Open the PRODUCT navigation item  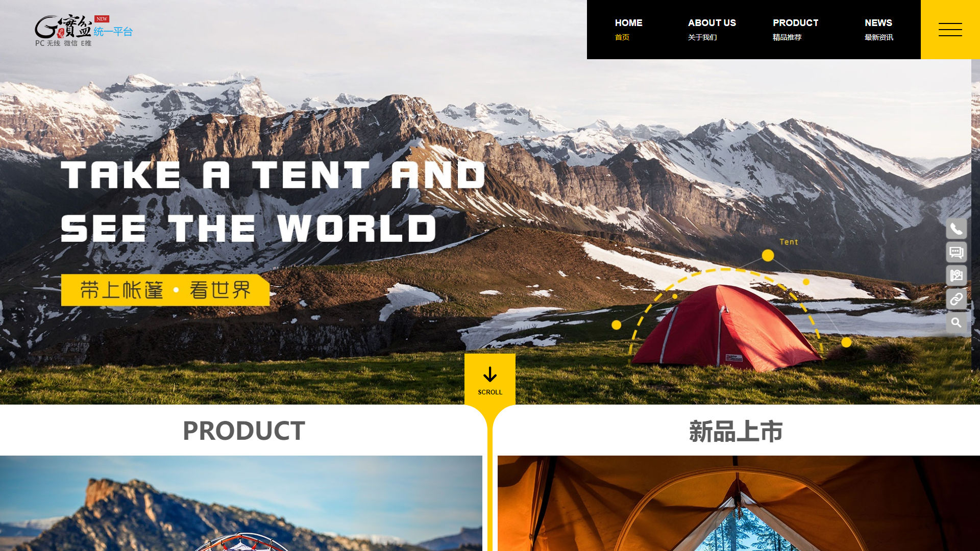tap(795, 30)
